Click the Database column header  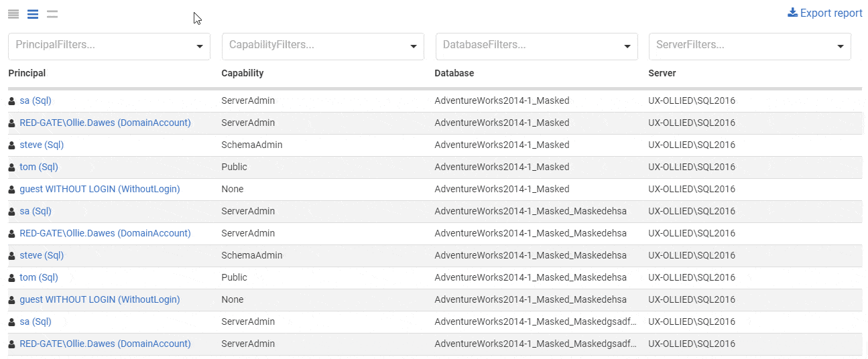[454, 73]
